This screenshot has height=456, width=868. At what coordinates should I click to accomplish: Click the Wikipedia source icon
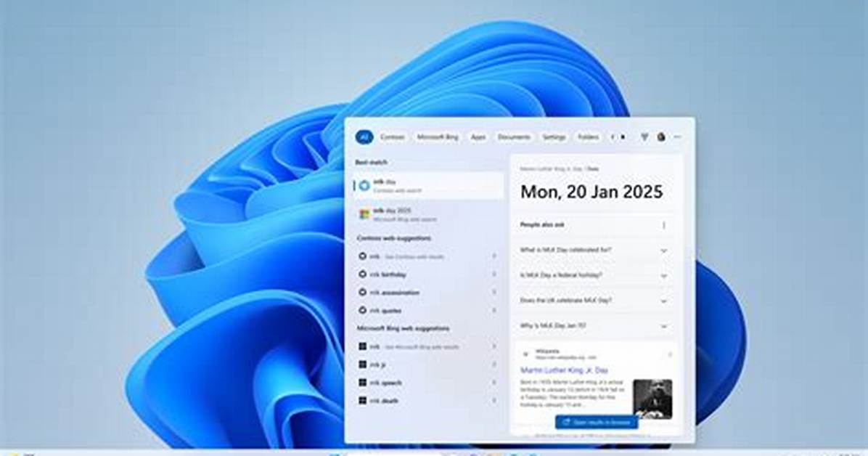pyautogui.click(x=525, y=354)
